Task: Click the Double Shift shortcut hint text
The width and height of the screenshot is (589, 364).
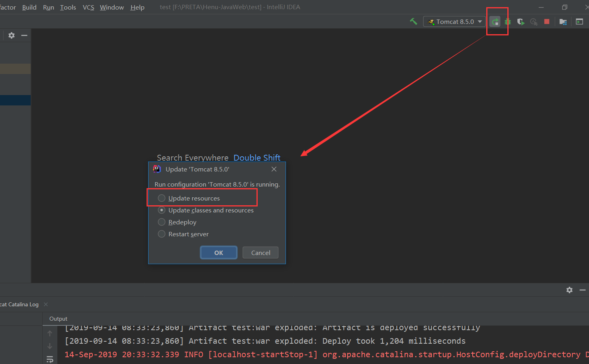Action: [256, 158]
